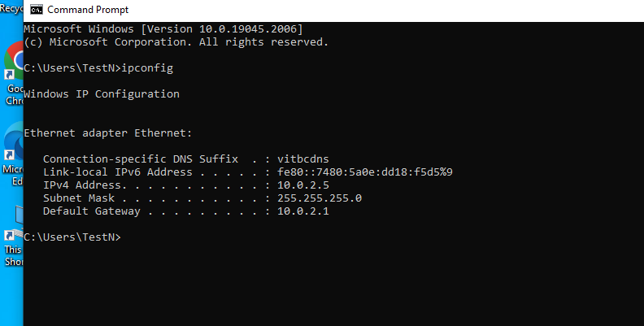644x326 pixels.
Task: Click the Connection-specific DNS Suffix label
Action: [x=140, y=159]
